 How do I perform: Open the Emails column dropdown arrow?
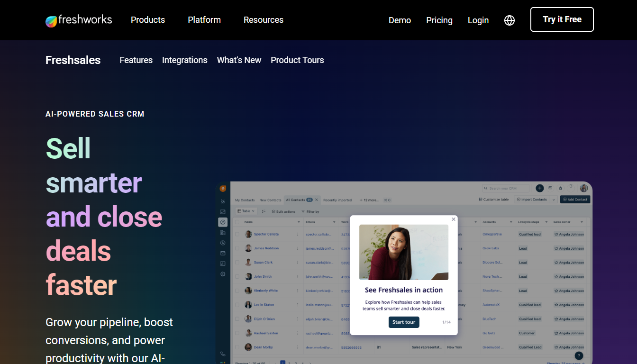coord(335,222)
